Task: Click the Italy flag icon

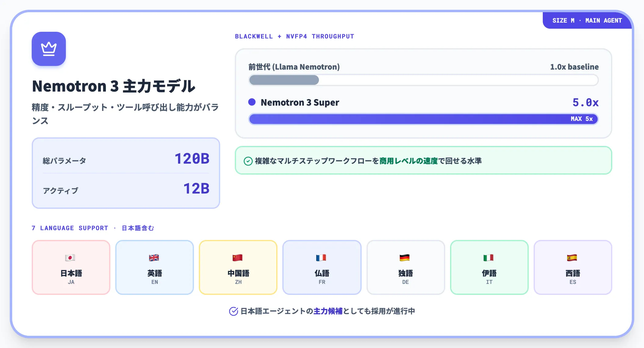Action: point(488,258)
